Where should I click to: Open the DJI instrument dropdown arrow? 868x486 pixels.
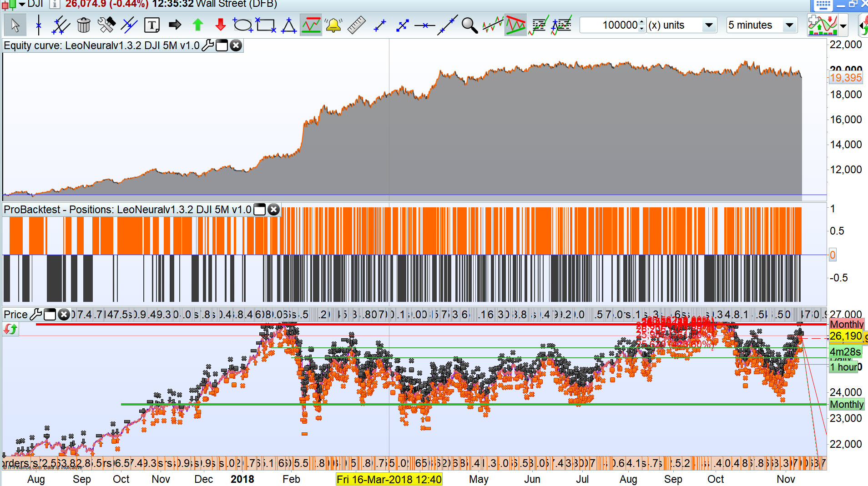[22, 5]
